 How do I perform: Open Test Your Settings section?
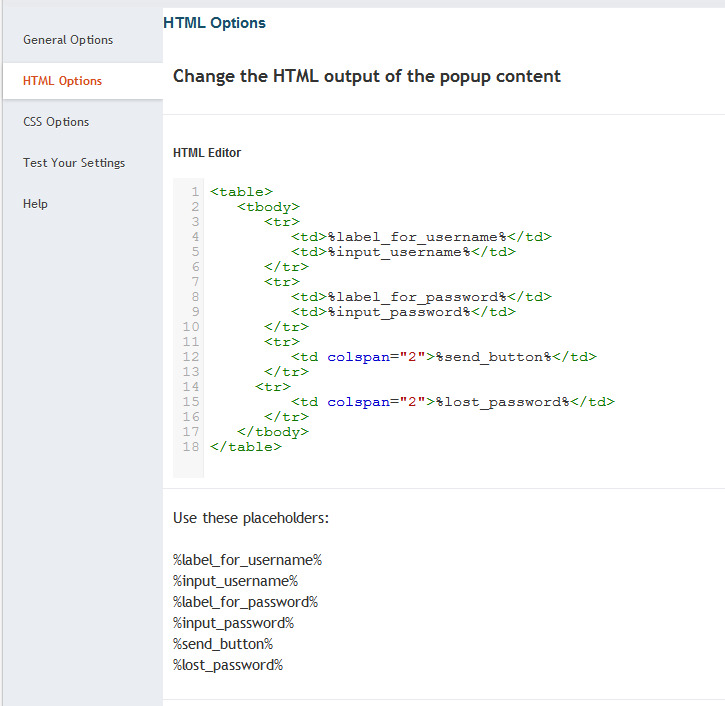click(74, 163)
